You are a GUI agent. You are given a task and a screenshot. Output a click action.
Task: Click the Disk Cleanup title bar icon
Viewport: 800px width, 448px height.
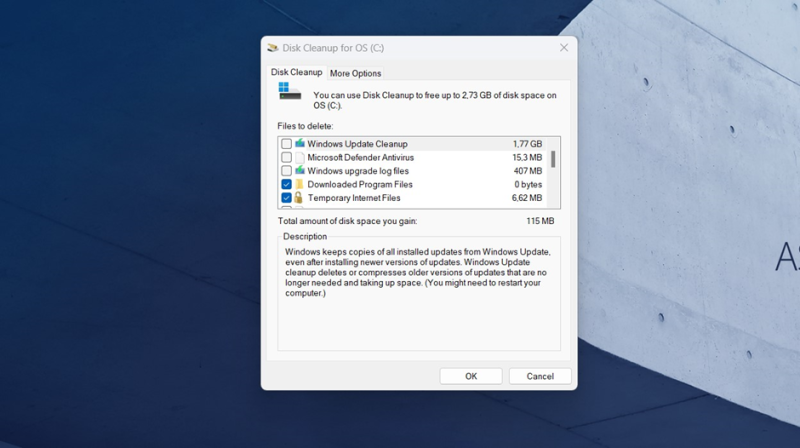pyautogui.click(x=273, y=48)
